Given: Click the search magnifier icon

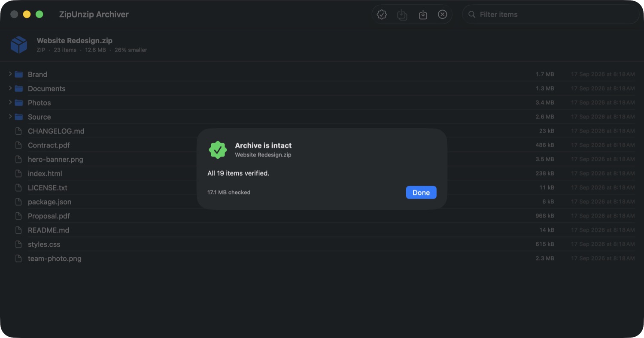Looking at the screenshot, I should 472,15.
